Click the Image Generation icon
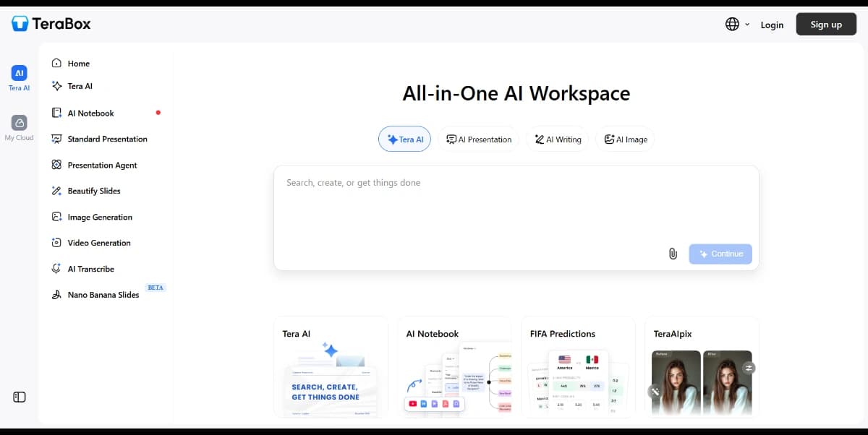The height and width of the screenshot is (435, 868). pos(56,217)
